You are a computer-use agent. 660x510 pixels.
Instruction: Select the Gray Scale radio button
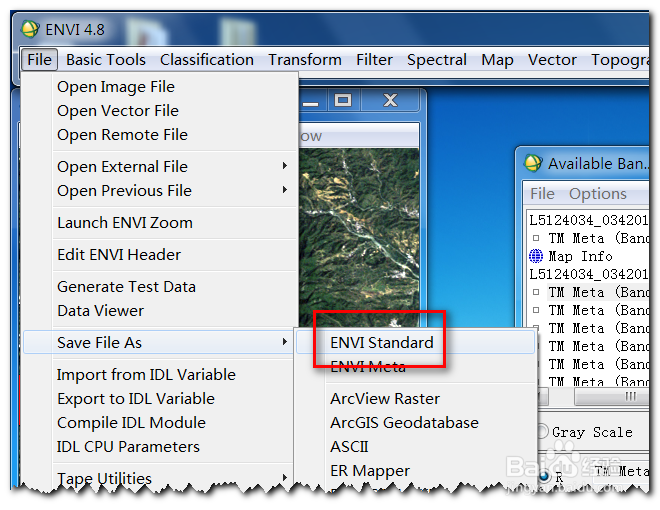tap(543, 432)
